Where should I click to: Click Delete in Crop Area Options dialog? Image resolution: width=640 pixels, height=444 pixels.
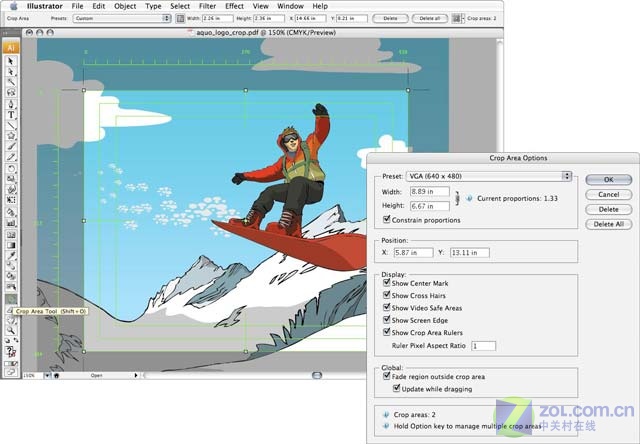[x=609, y=209]
